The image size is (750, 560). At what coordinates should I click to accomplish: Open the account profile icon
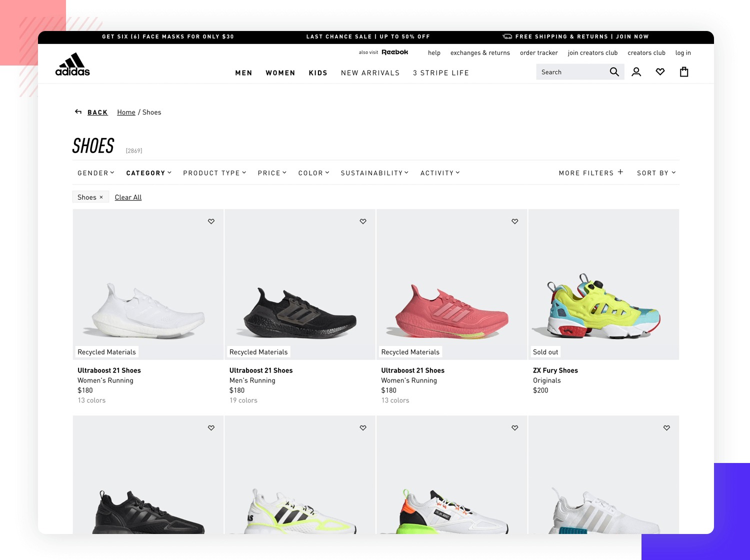(x=636, y=72)
